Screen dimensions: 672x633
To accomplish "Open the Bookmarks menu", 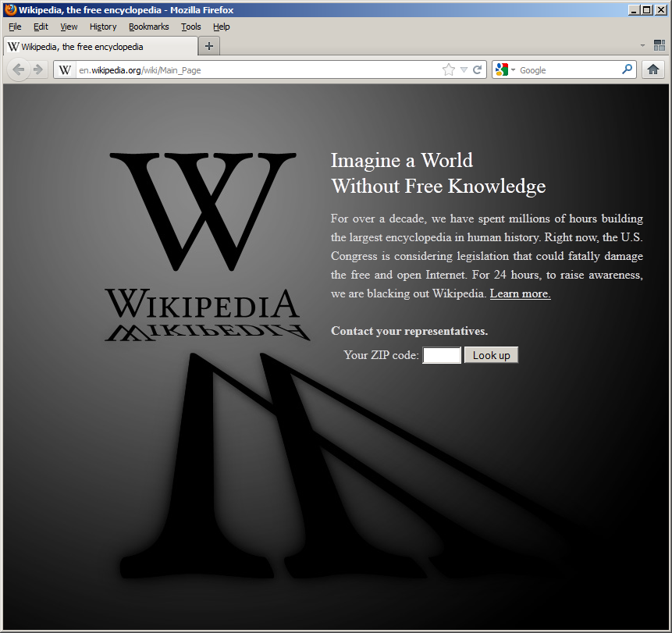I will (149, 27).
